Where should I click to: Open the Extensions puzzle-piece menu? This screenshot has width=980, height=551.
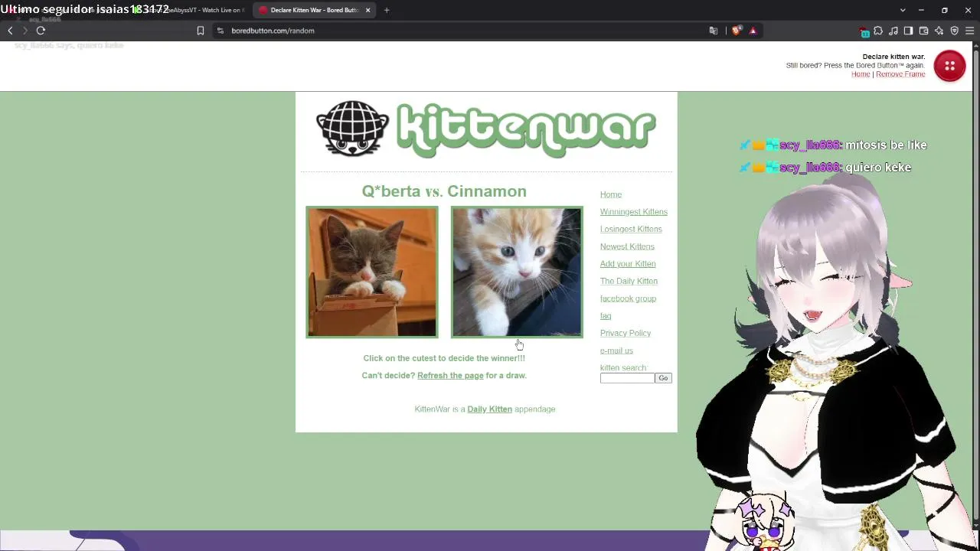pyautogui.click(x=878, y=31)
